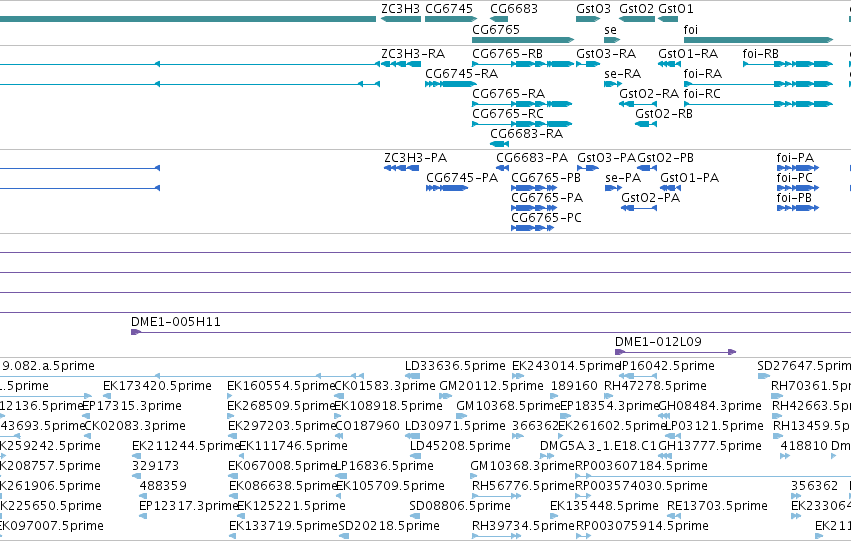Click transcript GstO2-RB

(x=664, y=114)
